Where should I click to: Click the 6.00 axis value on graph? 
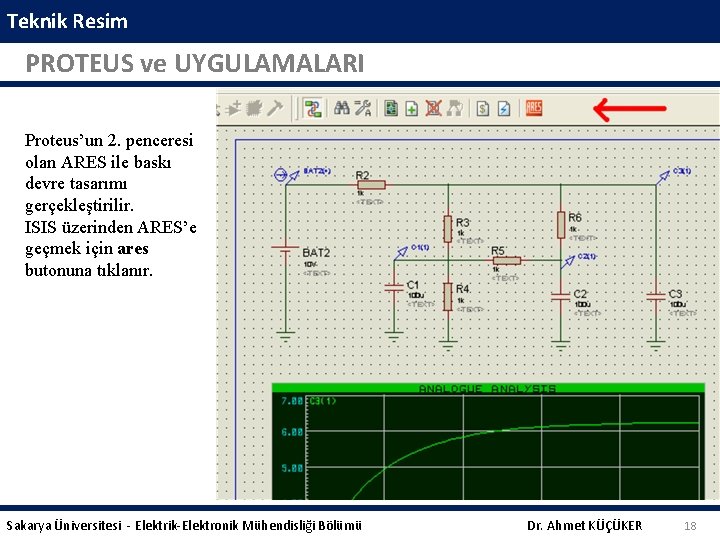tap(292, 432)
